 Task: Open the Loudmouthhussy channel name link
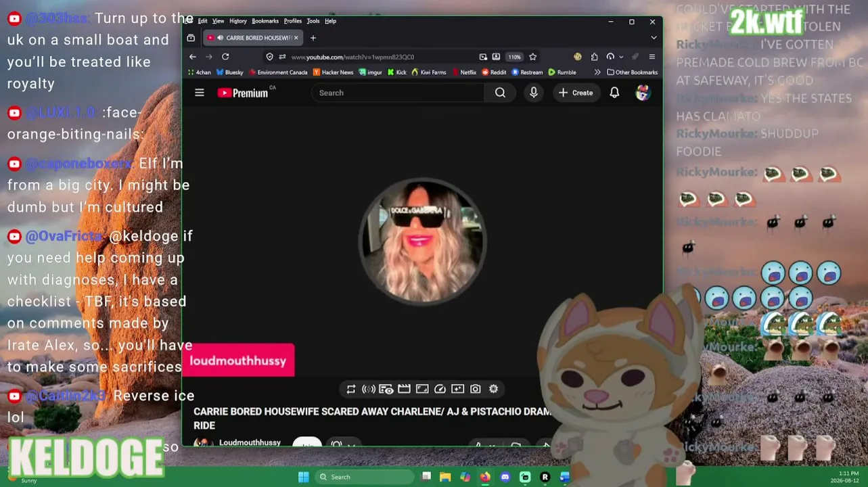[250, 442]
